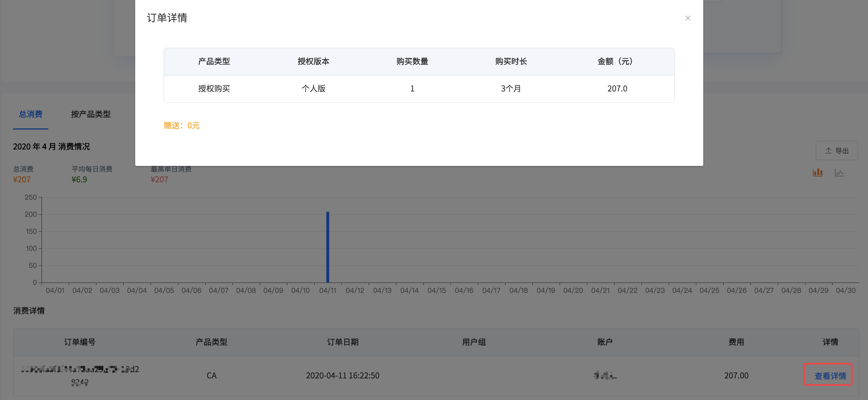Select the 04/11 bar in chart
868x400 pixels.
click(x=327, y=247)
